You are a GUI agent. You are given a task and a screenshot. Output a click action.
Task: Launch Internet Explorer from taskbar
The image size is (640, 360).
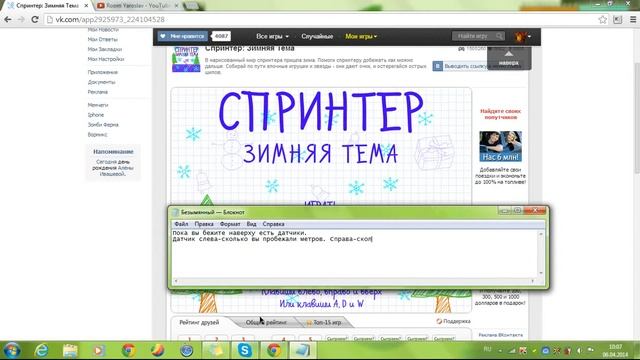(41, 350)
